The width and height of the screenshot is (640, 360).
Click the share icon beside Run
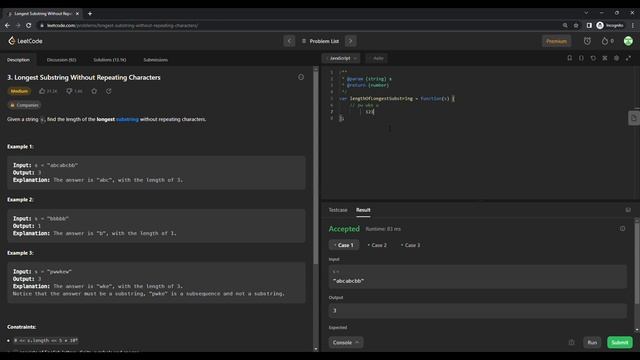[x=571, y=342]
